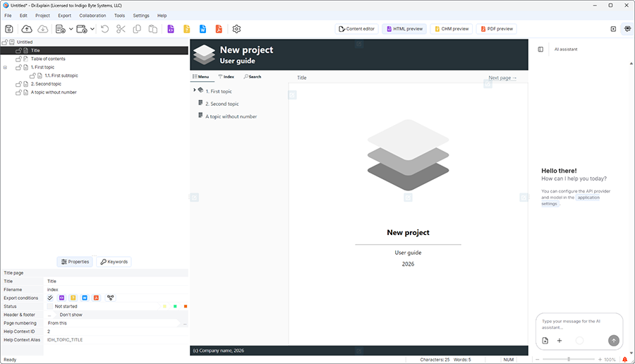
Task: Click the zoom slider handle in status bar
Action: tap(569, 359)
